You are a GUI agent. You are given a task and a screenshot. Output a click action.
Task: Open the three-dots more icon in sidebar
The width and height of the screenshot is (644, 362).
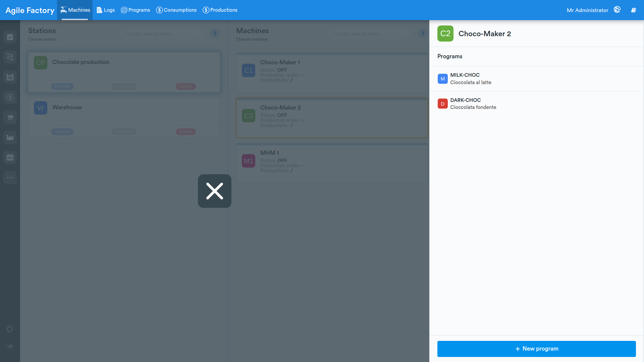[10, 178]
